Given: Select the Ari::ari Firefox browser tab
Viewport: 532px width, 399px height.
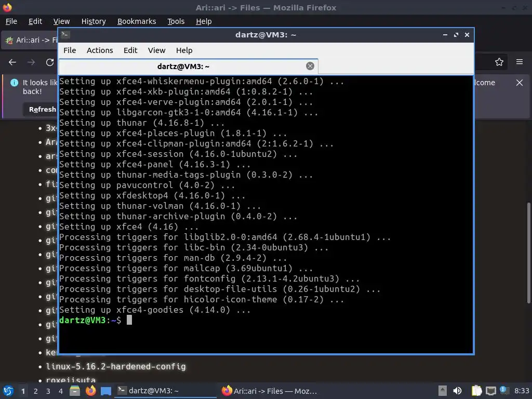Looking at the screenshot, I should click(30, 40).
